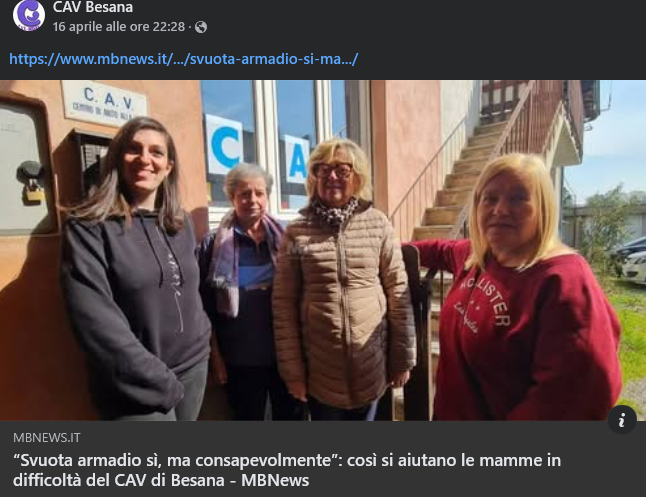Click the headline line ending "Besana - MBNews"

point(161,480)
